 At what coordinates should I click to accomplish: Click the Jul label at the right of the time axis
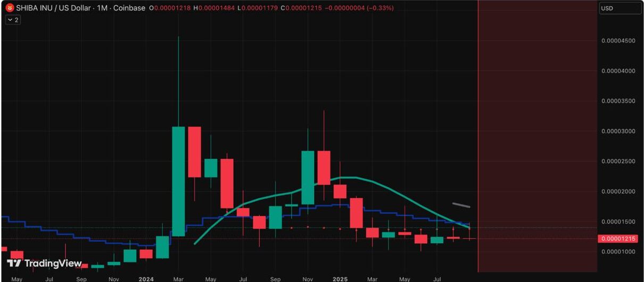(x=437, y=279)
